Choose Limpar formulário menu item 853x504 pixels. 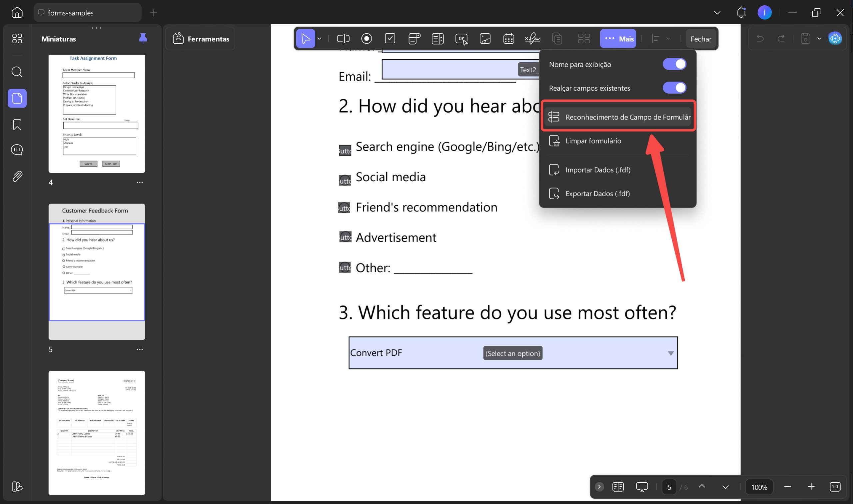coord(593,141)
